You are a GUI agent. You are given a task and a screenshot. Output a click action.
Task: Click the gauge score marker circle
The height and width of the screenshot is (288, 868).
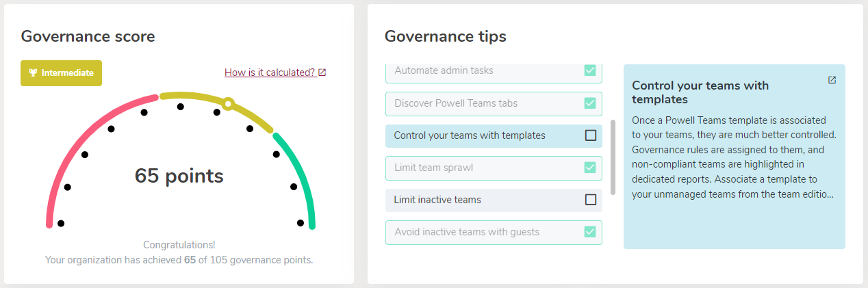[x=229, y=104]
